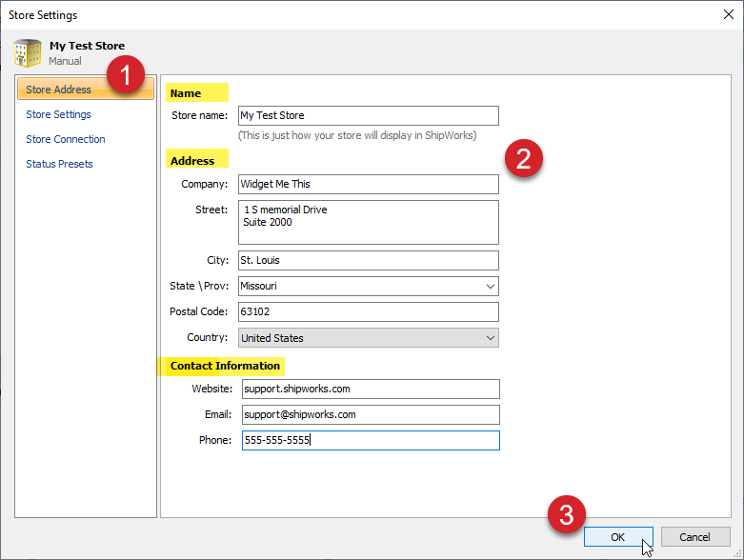Screen dimensions: 744x560
Task: Click the My Test Store title
Action: [88, 46]
